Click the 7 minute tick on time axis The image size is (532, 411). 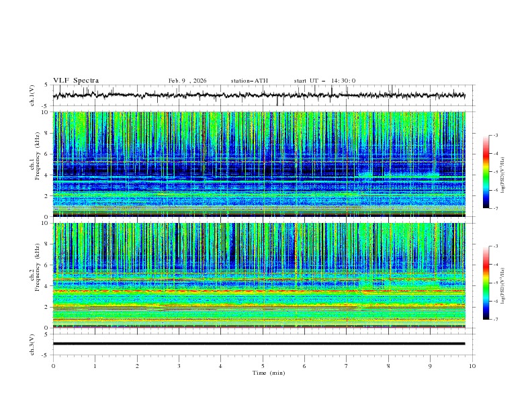pos(347,366)
